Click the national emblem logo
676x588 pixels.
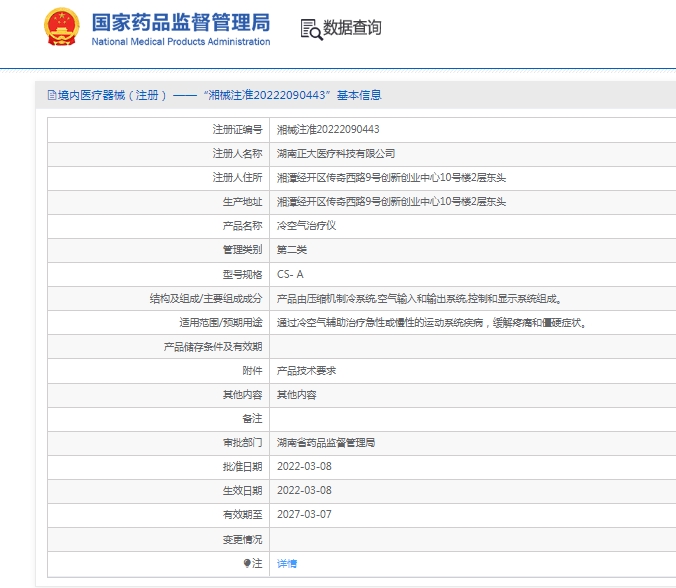[62, 27]
